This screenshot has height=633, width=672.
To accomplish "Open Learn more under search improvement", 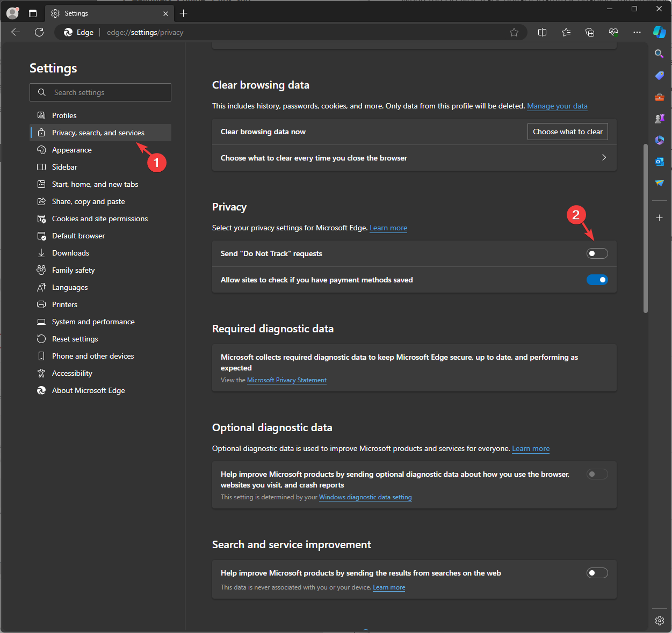I will click(x=389, y=587).
